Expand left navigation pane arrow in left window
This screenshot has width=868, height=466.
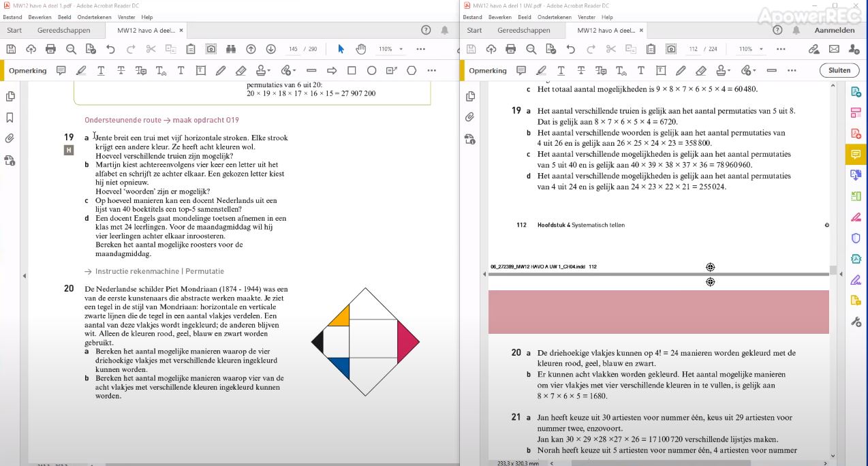(x=24, y=275)
